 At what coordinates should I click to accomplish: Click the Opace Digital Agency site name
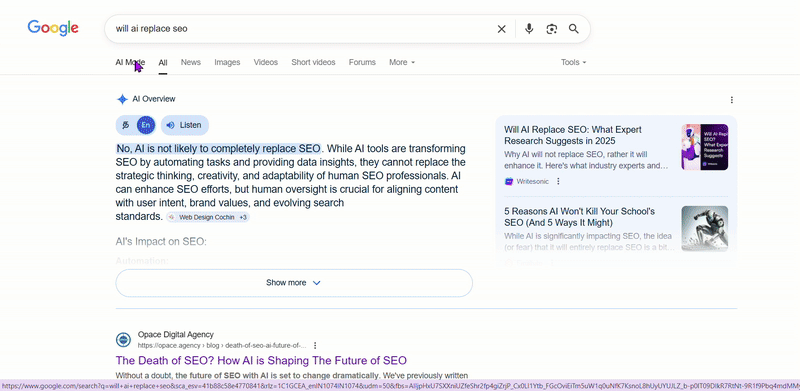(x=176, y=334)
